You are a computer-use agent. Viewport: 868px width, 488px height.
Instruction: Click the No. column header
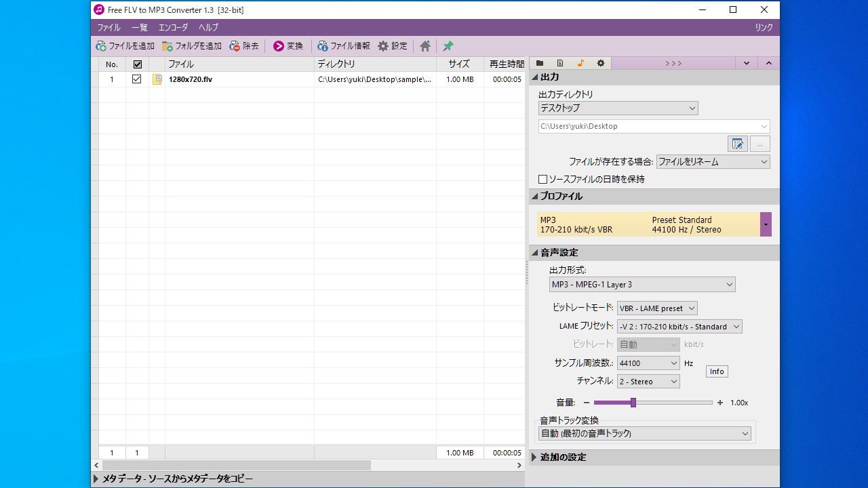tap(112, 64)
